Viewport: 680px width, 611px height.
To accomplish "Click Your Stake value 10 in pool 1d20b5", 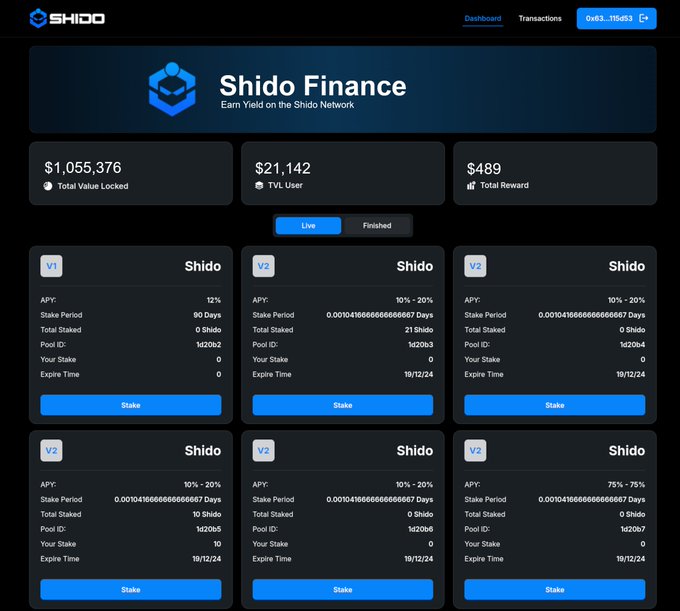I will tap(217, 543).
